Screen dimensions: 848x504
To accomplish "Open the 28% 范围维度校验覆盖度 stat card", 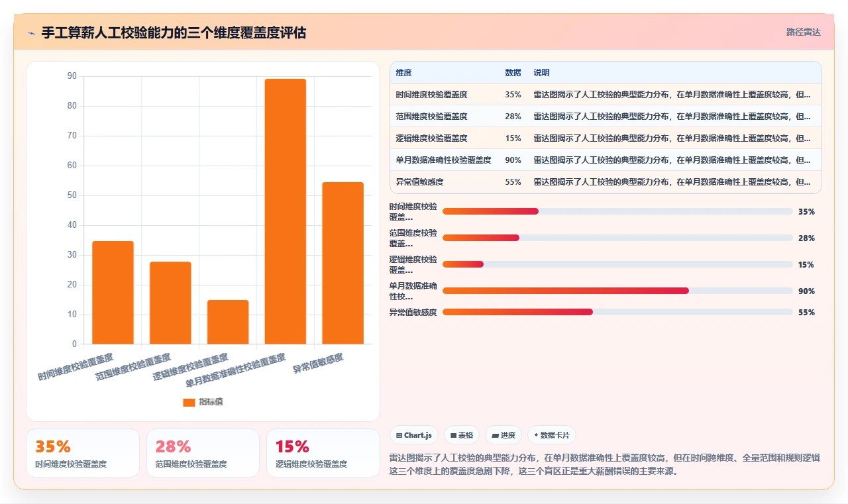I will (203, 453).
